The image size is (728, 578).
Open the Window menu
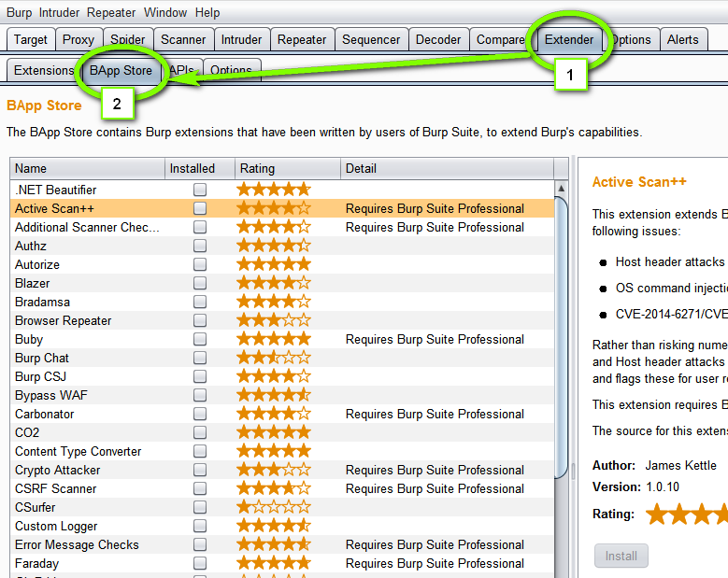click(x=164, y=12)
